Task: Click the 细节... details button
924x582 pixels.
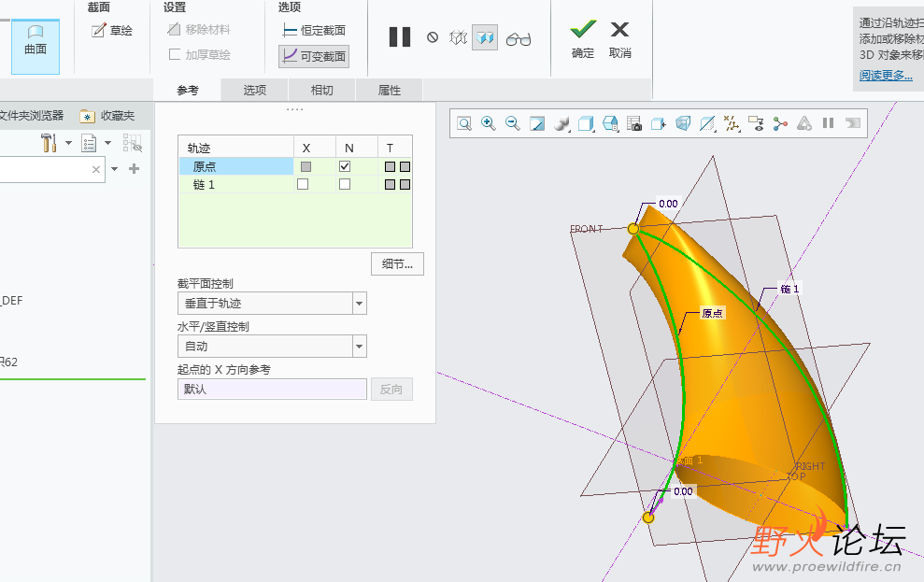Action: coord(397,264)
